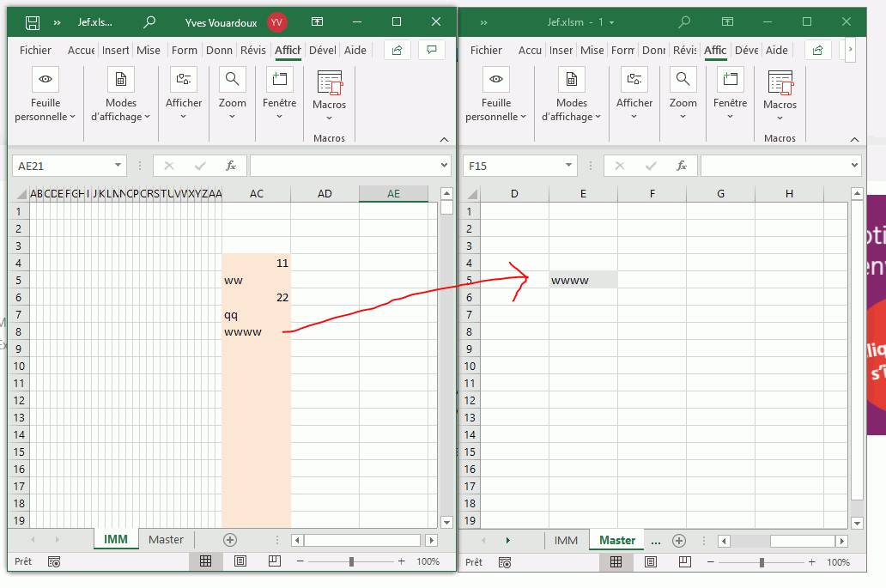This screenshot has width=886, height=588.
Task: Open Modes d'affichage icon in right window
Action: (572, 79)
